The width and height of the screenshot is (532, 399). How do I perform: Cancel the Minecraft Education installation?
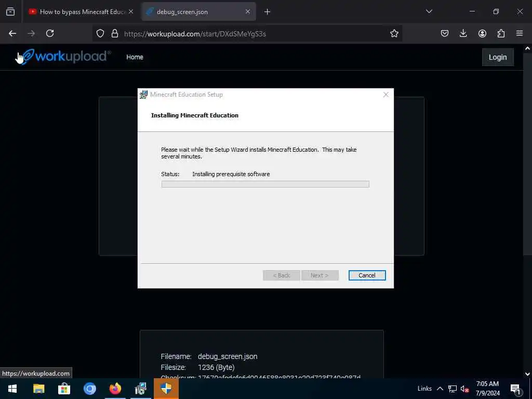point(367,275)
